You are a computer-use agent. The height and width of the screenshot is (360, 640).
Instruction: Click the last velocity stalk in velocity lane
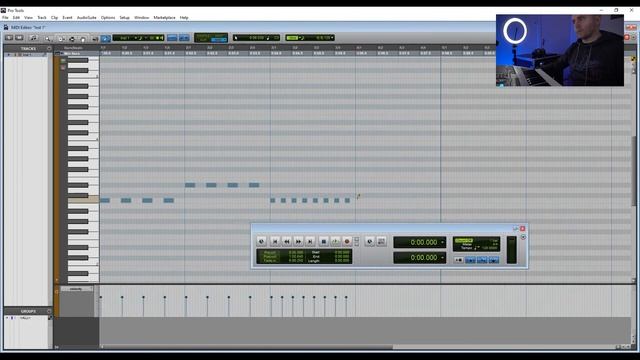(x=346, y=306)
